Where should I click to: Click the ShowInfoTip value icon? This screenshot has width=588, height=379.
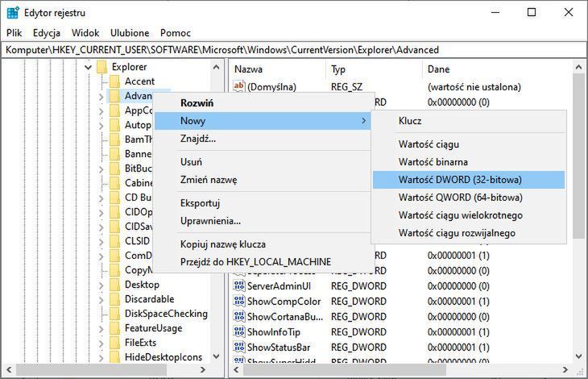click(238, 331)
